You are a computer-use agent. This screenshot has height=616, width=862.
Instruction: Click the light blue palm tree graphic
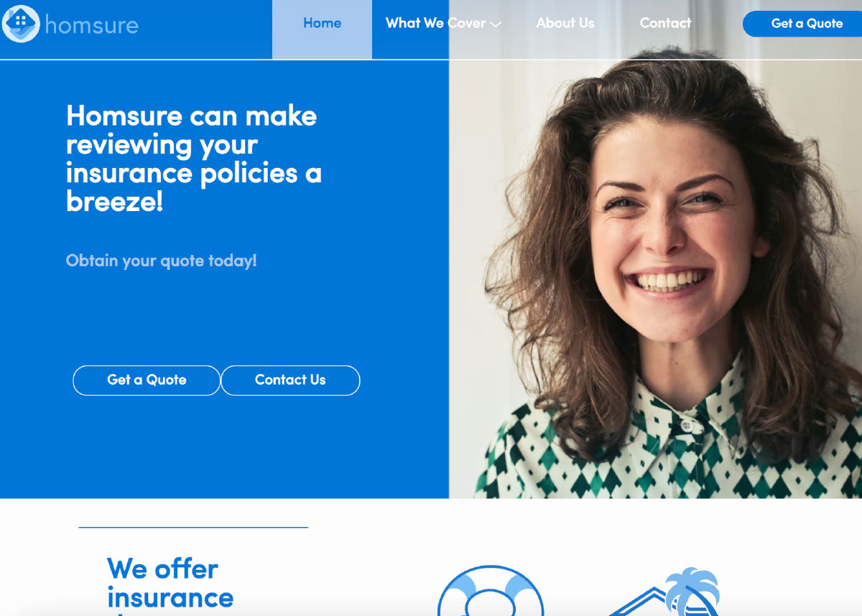692,590
